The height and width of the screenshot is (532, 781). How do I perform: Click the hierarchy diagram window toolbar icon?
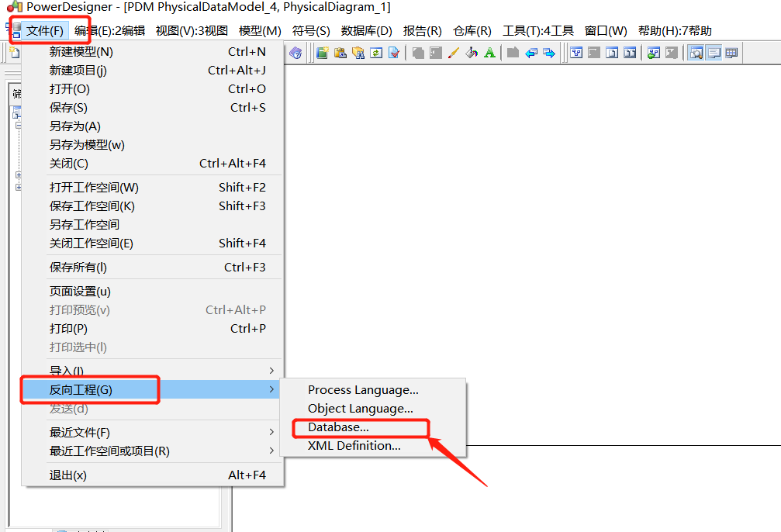(576, 52)
